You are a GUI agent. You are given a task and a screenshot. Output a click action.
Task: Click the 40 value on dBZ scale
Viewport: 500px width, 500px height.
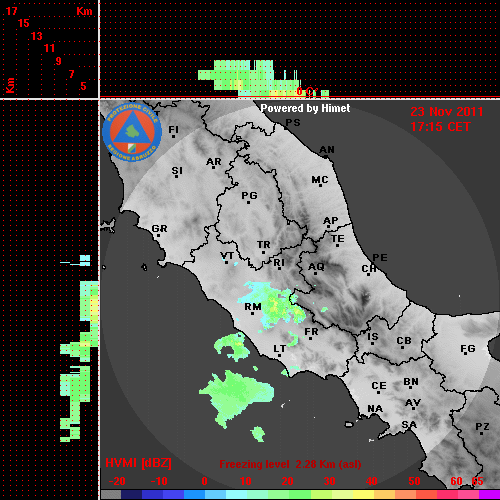(x=371, y=481)
